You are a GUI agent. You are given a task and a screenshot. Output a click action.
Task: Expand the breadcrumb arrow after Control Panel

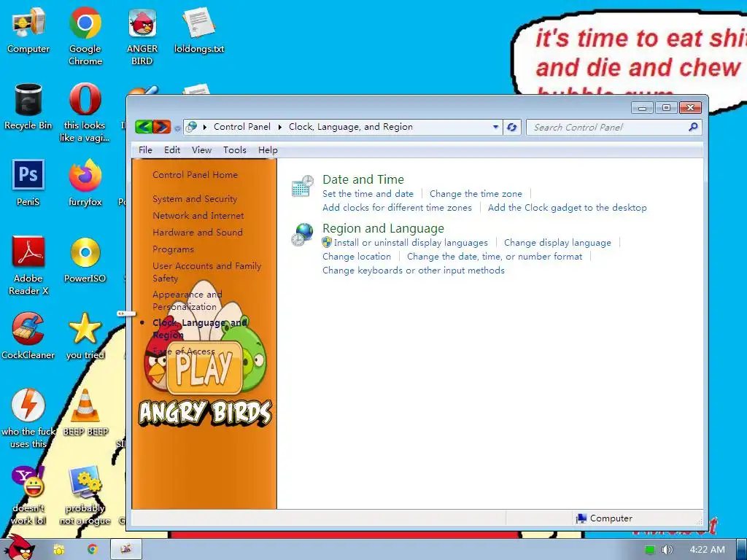(279, 127)
